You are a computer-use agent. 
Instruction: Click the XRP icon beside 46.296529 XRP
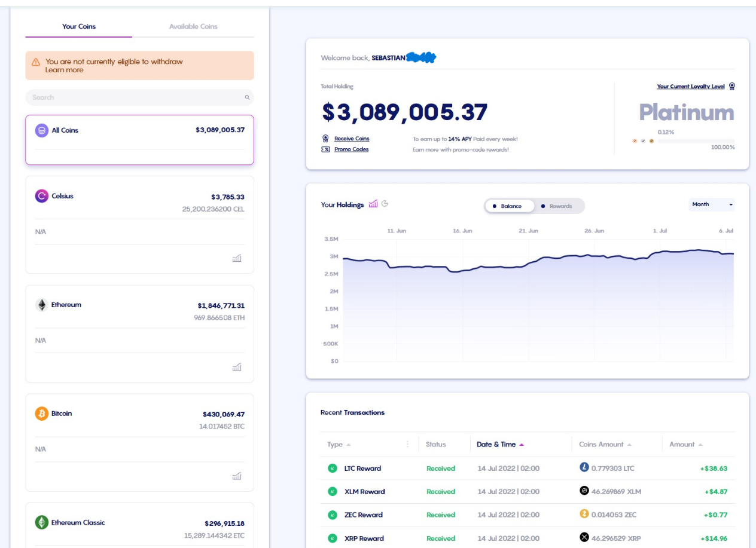click(584, 537)
